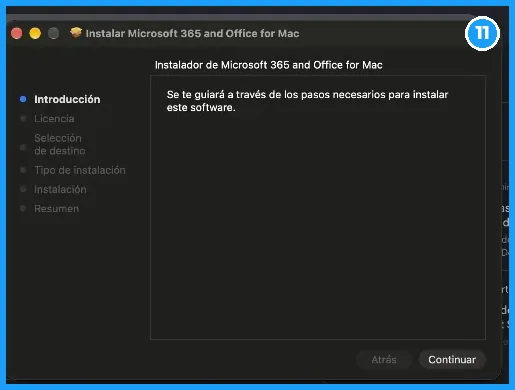Select the Selección de destino step
515x390 pixels.
60,144
